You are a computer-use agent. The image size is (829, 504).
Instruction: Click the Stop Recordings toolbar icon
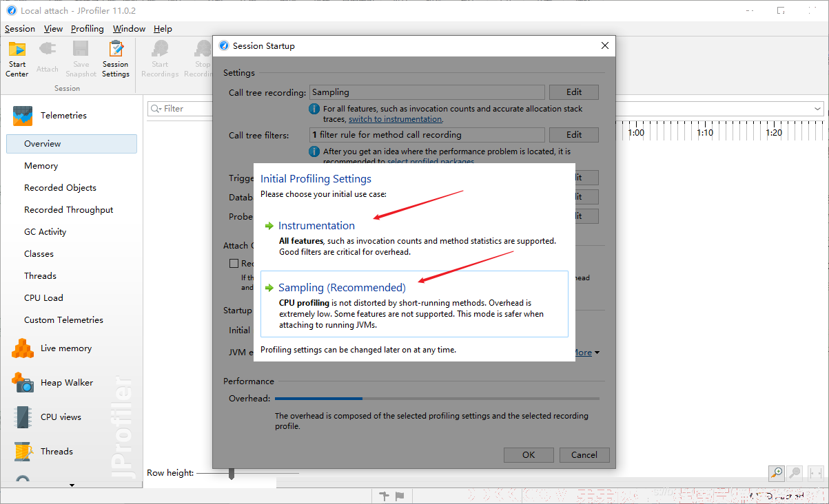[203, 50]
